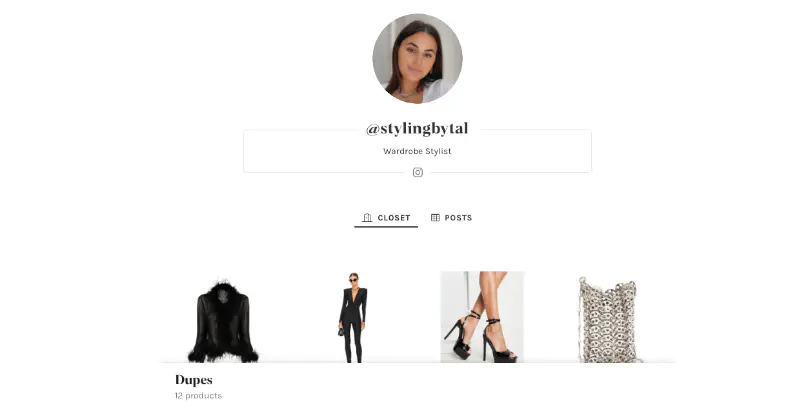Open the Dupes collection title

point(194,380)
